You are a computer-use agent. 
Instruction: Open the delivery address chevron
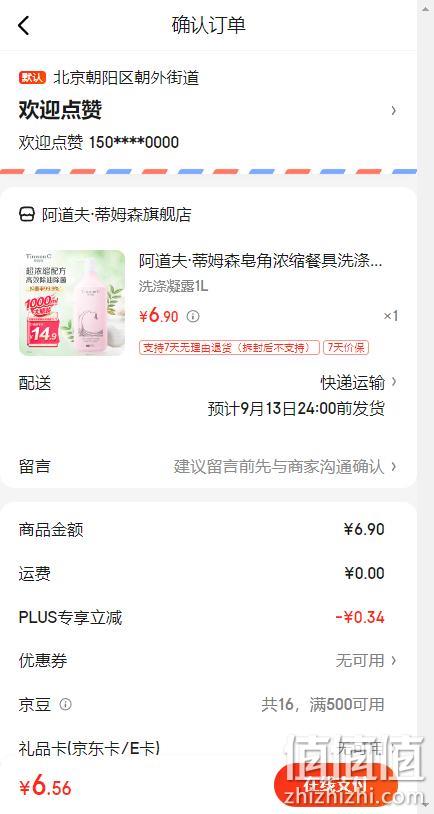click(x=394, y=111)
